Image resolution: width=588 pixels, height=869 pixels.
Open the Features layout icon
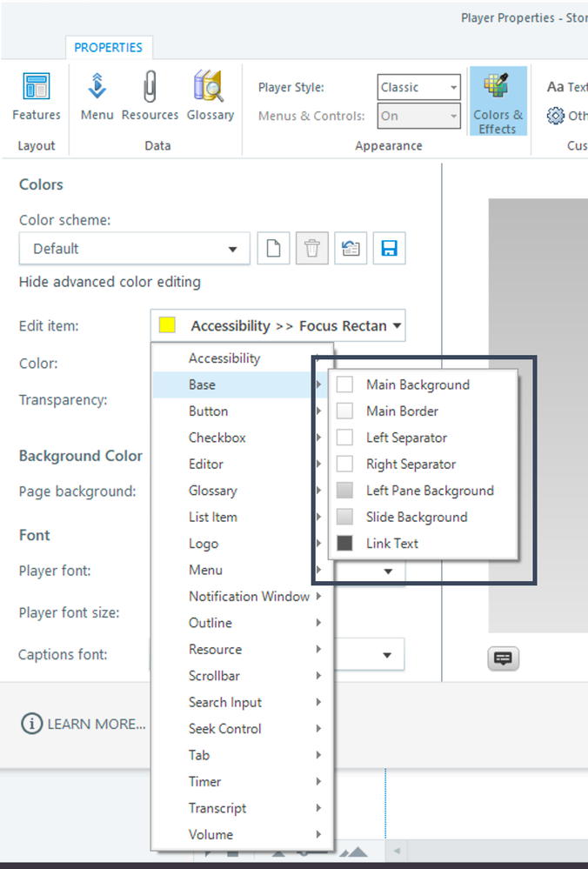coord(36,97)
